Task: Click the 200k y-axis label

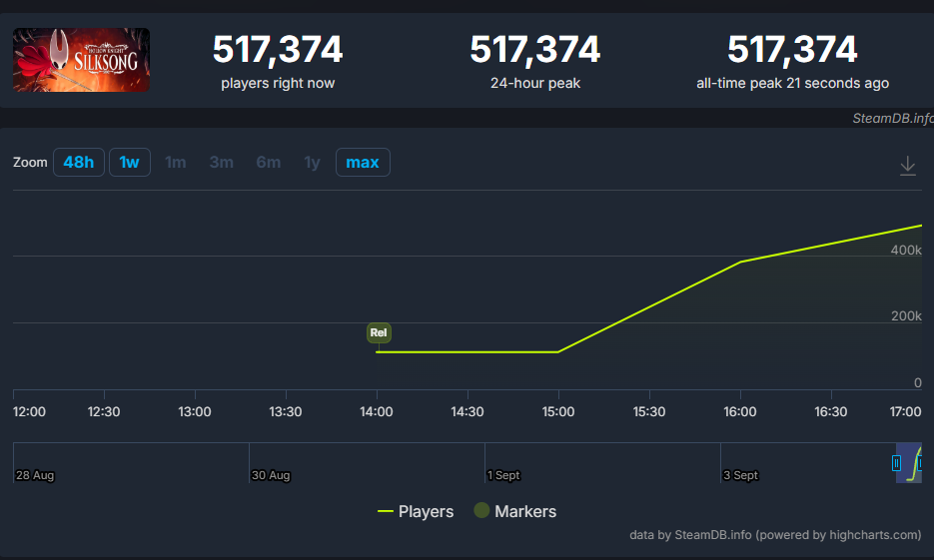Action: pyautogui.click(x=906, y=316)
